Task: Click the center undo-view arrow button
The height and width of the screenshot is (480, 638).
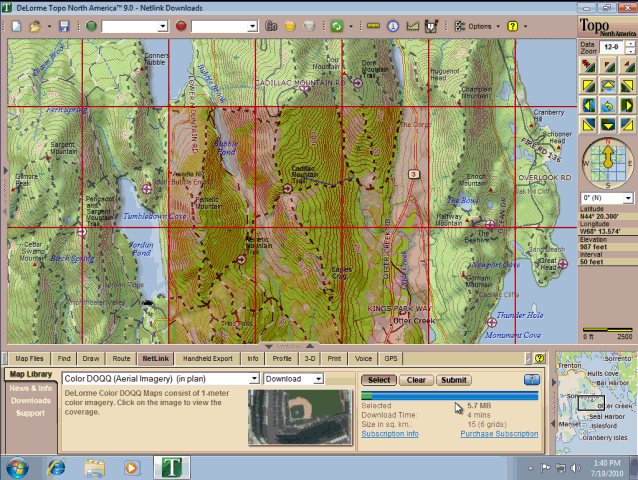Action: pos(608,105)
